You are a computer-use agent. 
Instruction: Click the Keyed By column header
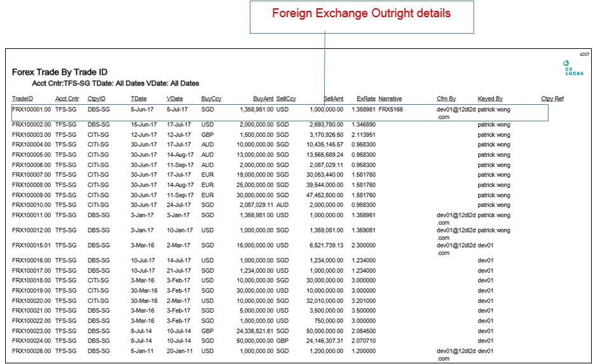490,99
